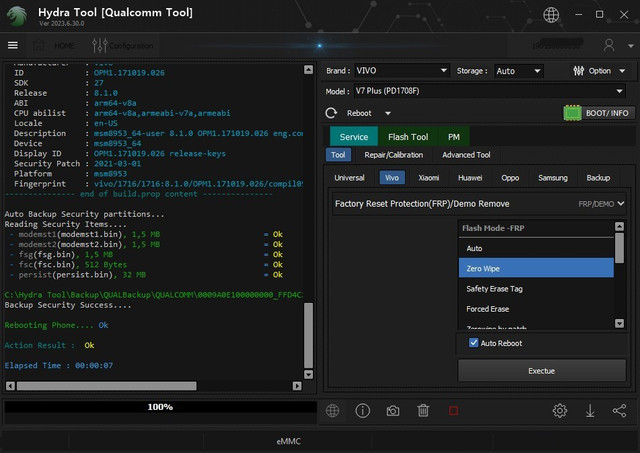
Task: Expand the Option dropdown arrow
Action: tap(622, 71)
